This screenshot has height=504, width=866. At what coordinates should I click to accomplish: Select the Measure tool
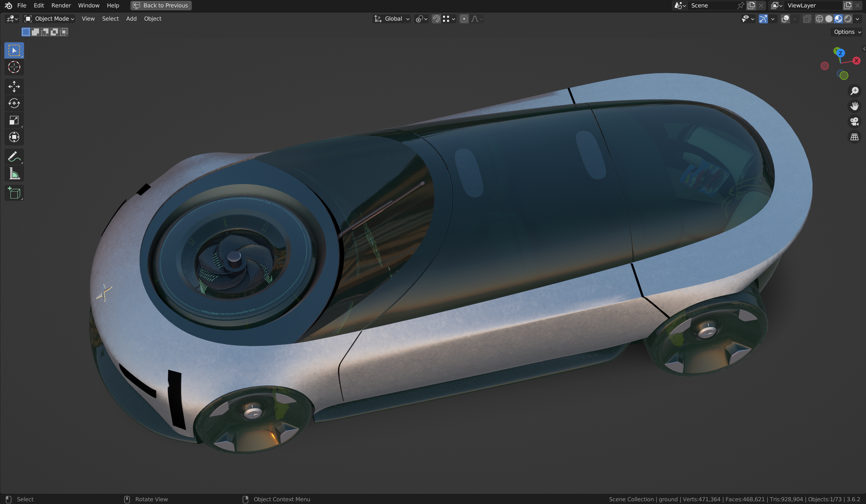pos(14,174)
